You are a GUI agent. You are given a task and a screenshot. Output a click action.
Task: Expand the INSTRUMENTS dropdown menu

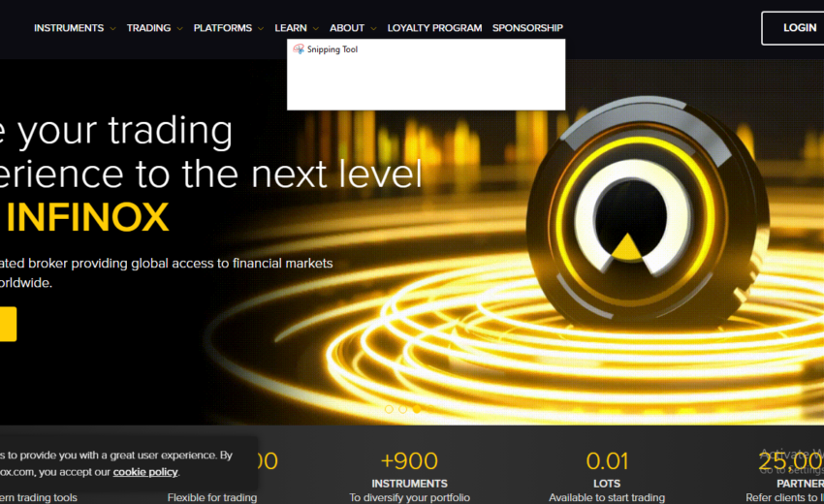point(75,28)
